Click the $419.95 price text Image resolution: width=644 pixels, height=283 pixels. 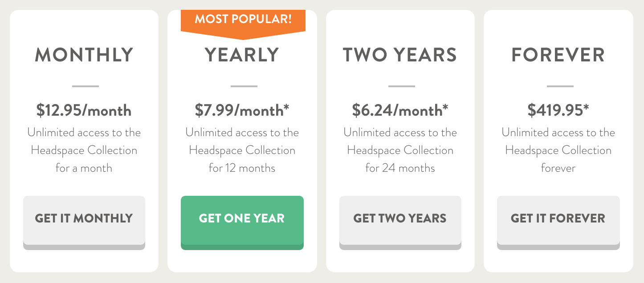558,110
